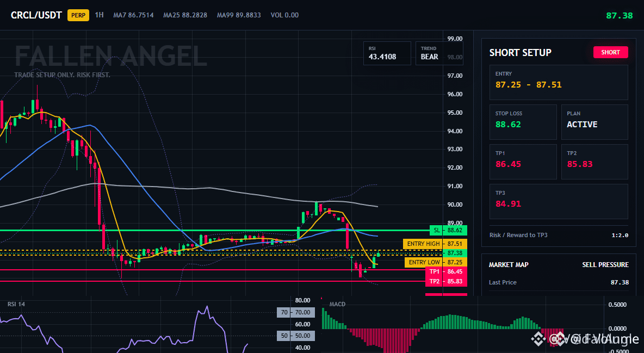Click the MA25 88.2828 indicator

coord(185,15)
